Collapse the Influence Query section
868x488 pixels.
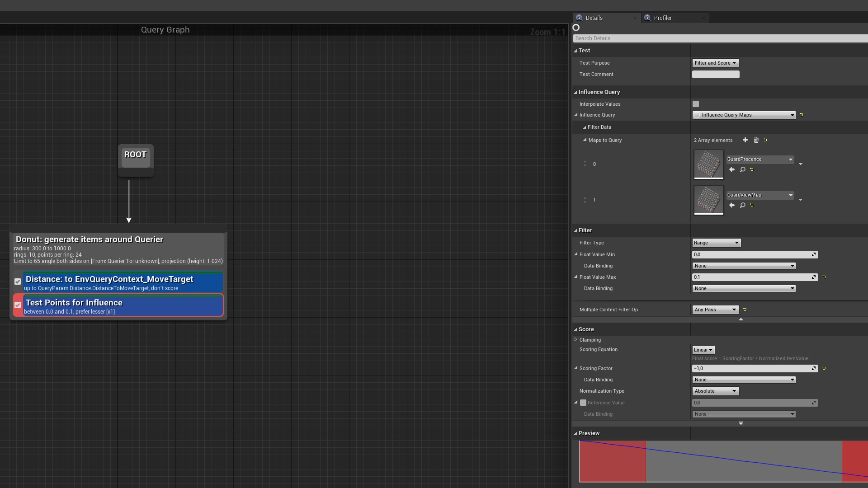point(575,92)
